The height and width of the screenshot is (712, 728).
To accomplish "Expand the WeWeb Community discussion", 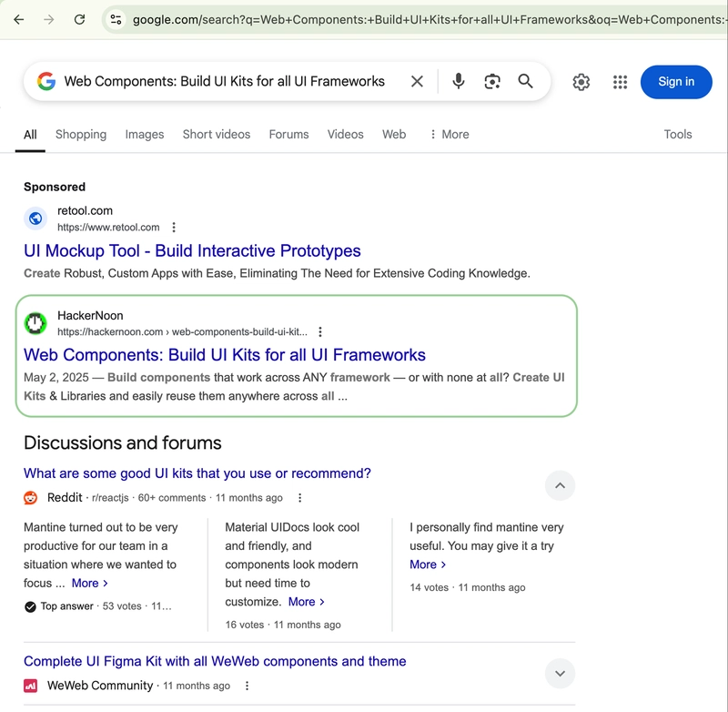I will coord(560,674).
